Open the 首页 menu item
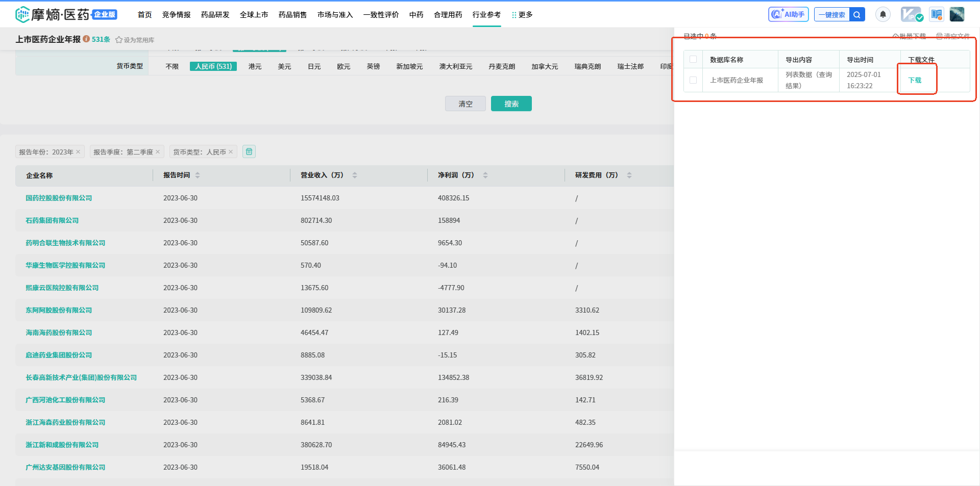This screenshot has height=486, width=980. 145,15
